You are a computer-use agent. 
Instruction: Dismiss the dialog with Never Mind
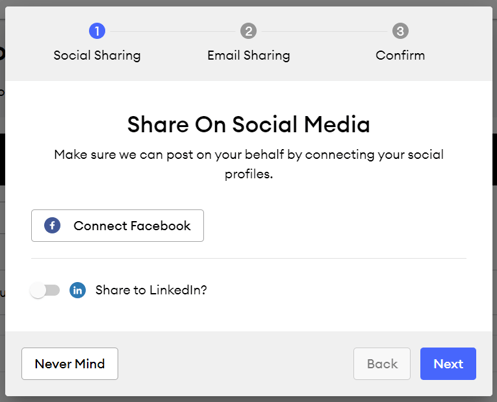(70, 364)
